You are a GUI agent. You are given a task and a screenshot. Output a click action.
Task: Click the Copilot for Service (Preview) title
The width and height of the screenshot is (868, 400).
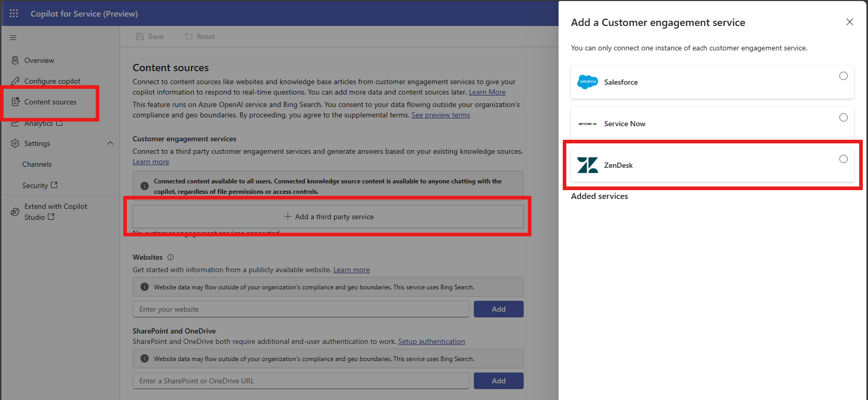pyautogui.click(x=84, y=14)
